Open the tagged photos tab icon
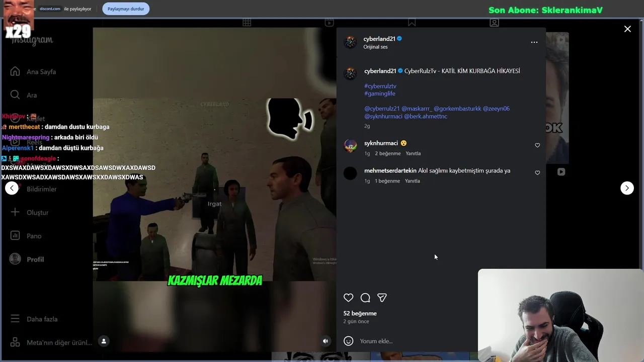The height and width of the screenshot is (362, 644). point(495,23)
